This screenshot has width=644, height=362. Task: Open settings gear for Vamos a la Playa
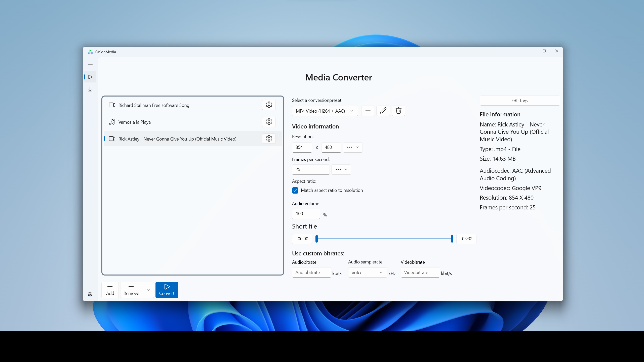[x=269, y=122]
